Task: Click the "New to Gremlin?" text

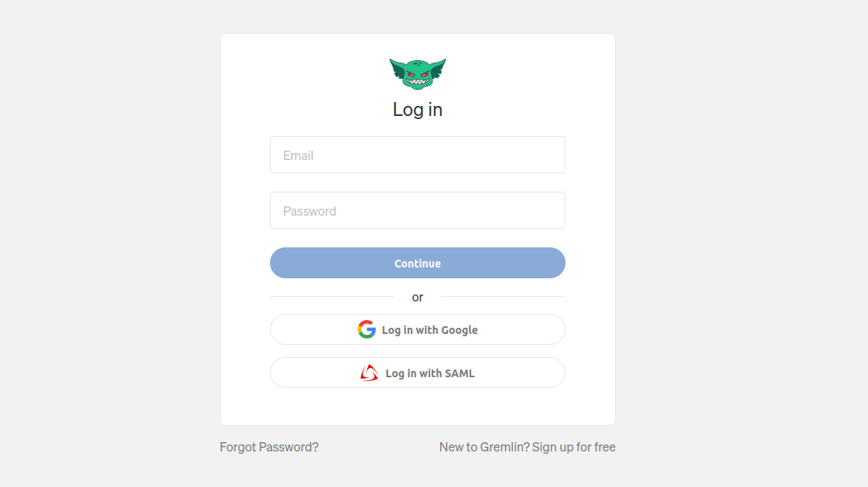Action: pyautogui.click(x=484, y=447)
